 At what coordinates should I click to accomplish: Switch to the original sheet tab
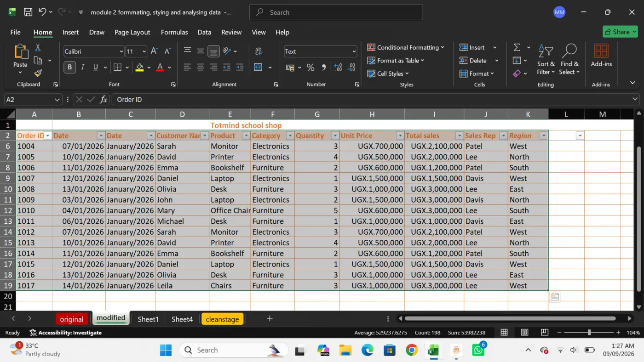pyautogui.click(x=72, y=319)
